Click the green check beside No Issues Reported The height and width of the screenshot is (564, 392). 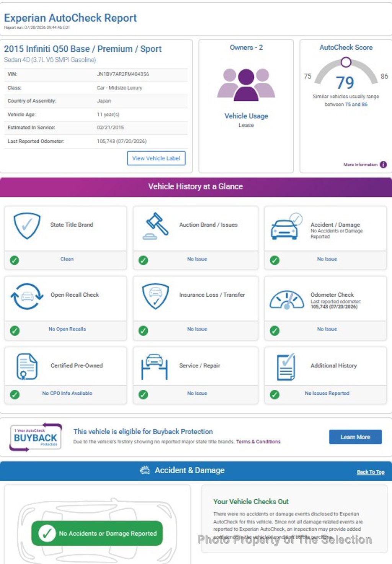point(274,394)
